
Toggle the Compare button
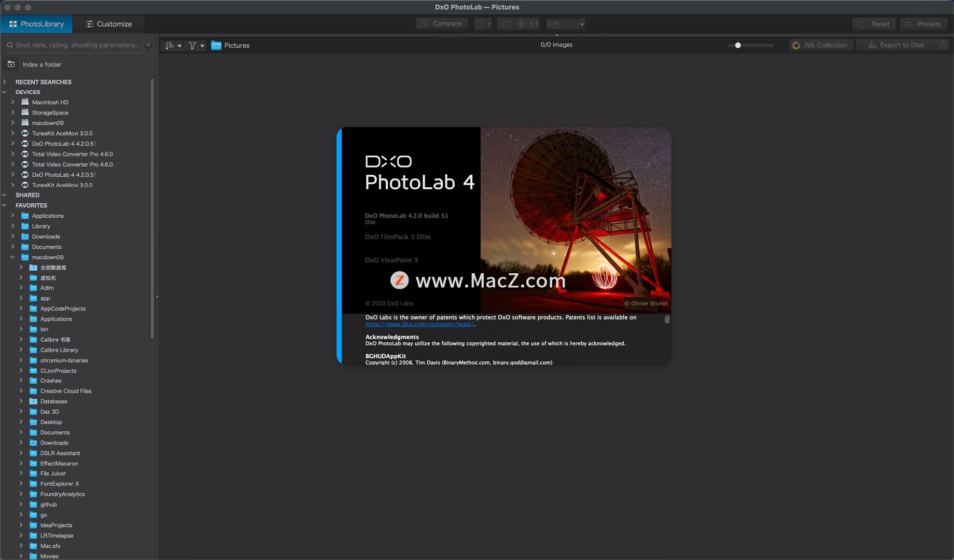(x=442, y=24)
